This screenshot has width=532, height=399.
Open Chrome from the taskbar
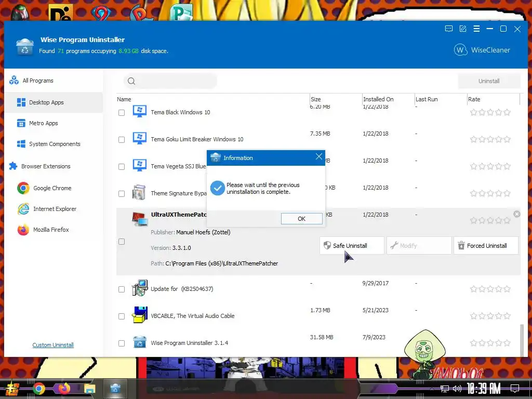(38, 389)
